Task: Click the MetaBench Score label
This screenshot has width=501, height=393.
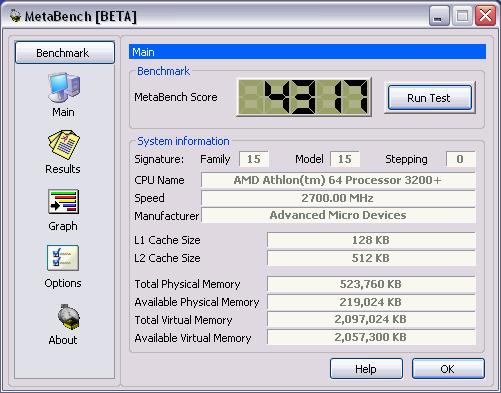Action: (x=176, y=97)
